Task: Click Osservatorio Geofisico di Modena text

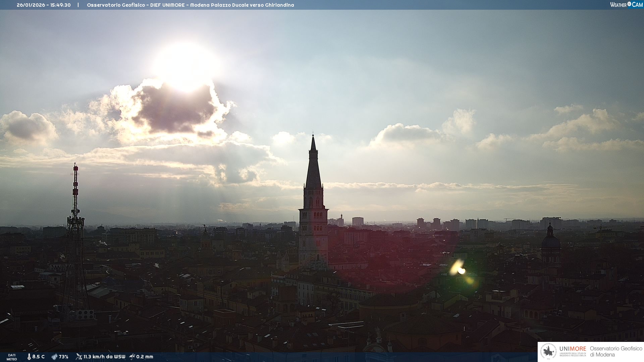Action: coord(616,352)
